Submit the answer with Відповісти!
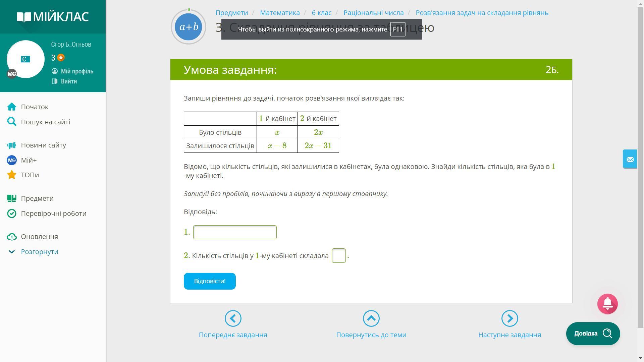Image resolution: width=644 pixels, height=362 pixels. pyautogui.click(x=210, y=281)
